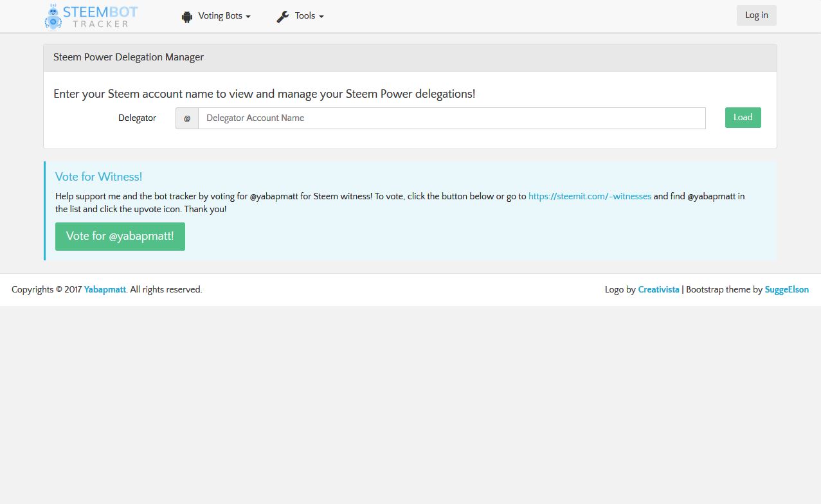Open the Yabapmatt footer link
The image size is (821, 504).
(105, 289)
